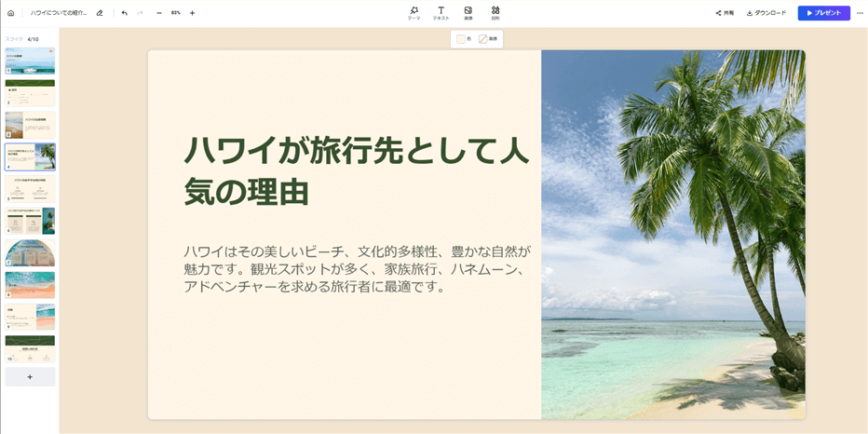Select slide 3 thumbnail
Screen dimensions: 868x434
(30, 125)
